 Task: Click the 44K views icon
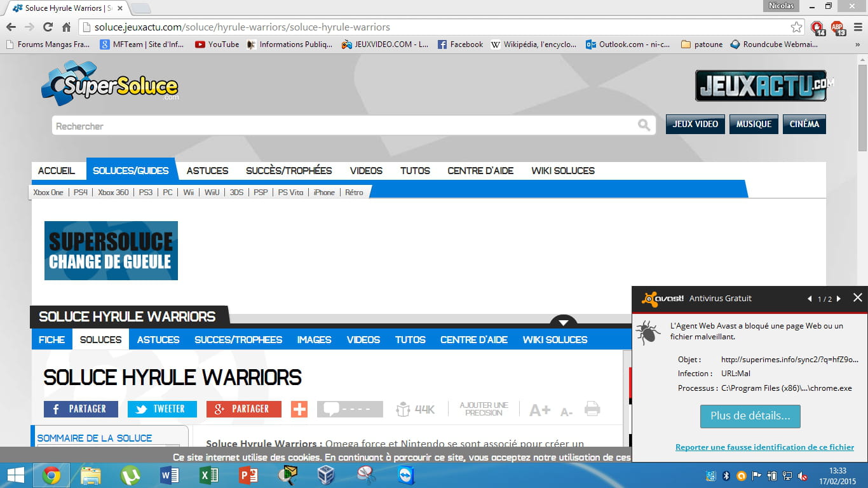414,409
